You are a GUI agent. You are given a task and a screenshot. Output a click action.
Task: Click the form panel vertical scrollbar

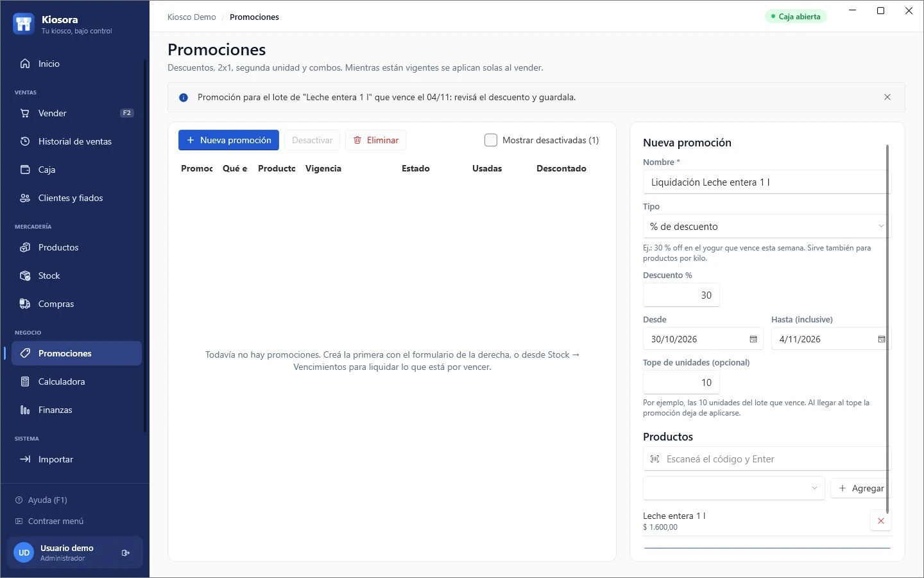(887, 329)
